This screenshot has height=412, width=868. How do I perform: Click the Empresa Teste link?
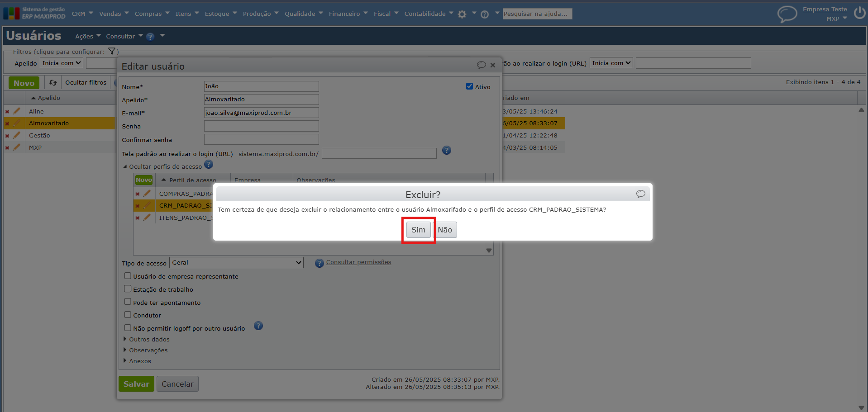click(825, 9)
